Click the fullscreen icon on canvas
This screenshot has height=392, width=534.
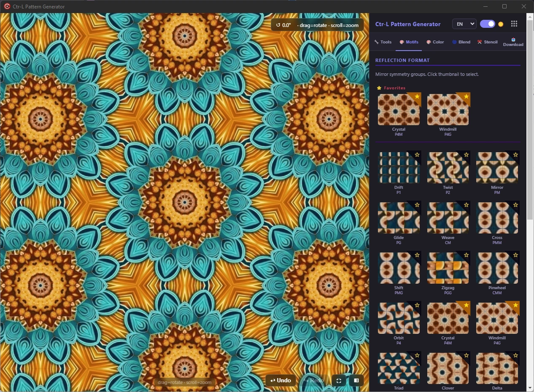click(x=339, y=381)
